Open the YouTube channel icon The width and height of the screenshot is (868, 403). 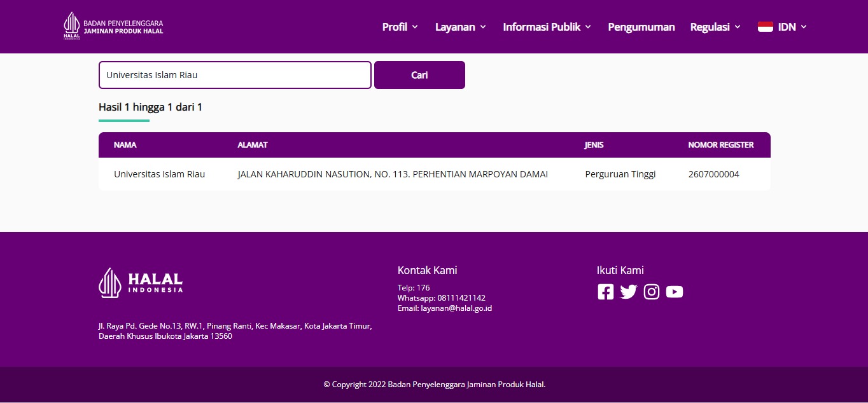pyautogui.click(x=675, y=292)
